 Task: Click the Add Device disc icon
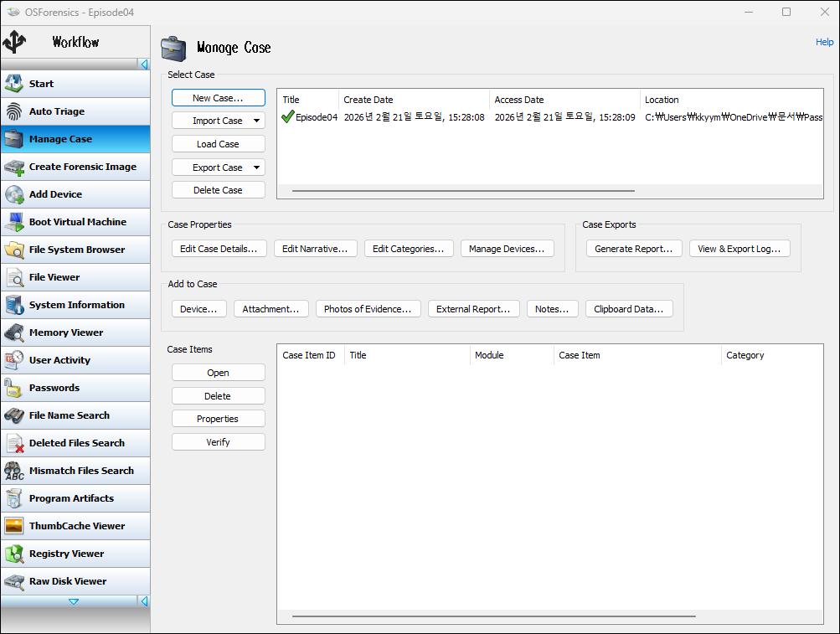point(14,194)
